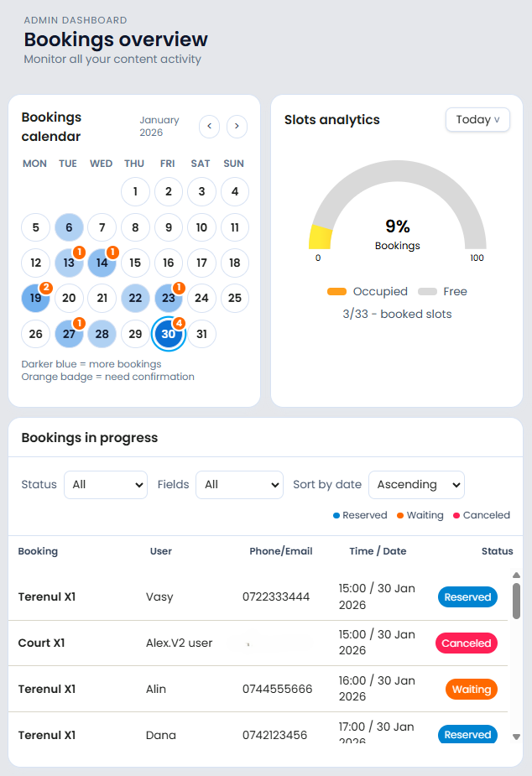Open the Status filter dropdown

[x=105, y=484]
